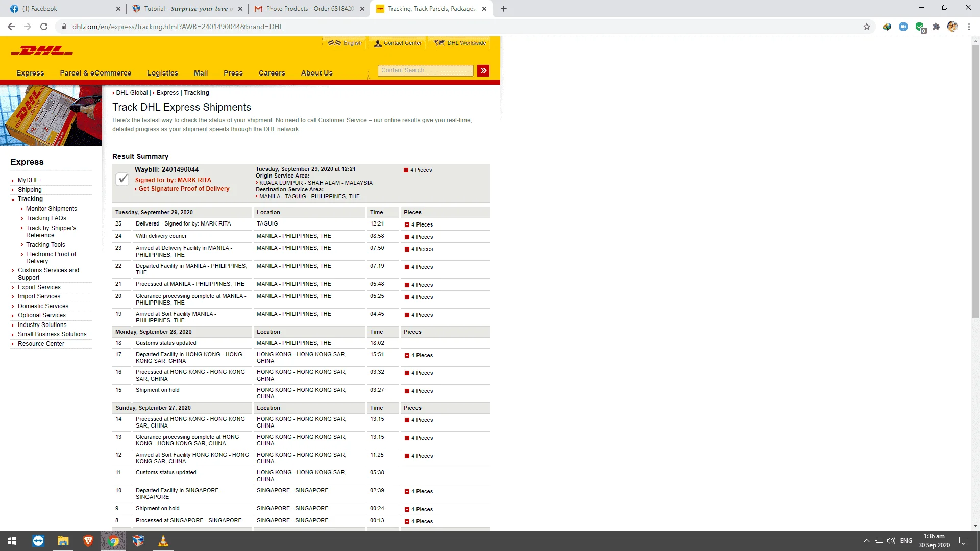Click the TeamViewer taskbar icon
The width and height of the screenshot is (980, 551).
pyautogui.click(x=38, y=541)
